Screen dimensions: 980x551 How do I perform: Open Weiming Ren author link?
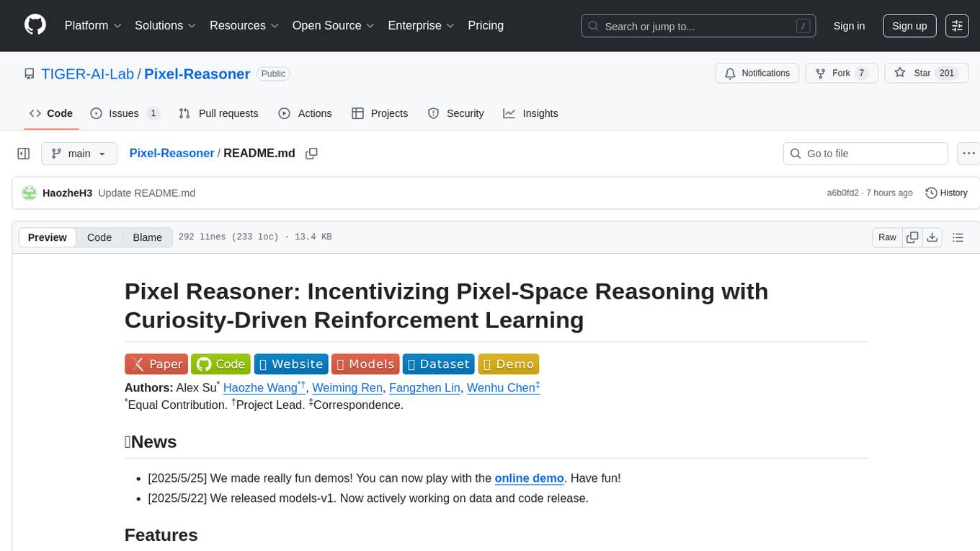coord(347,387)
